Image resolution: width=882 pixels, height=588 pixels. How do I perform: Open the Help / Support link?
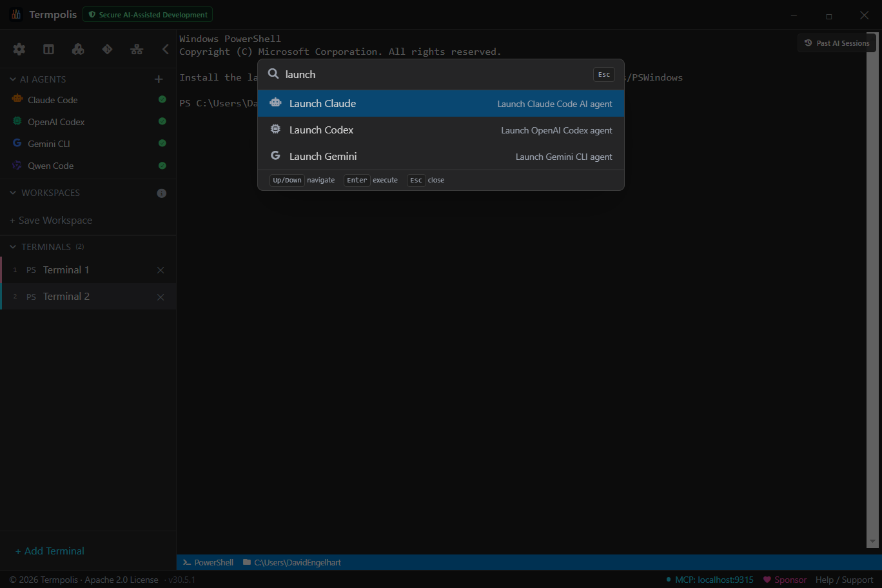click(x=844, y=580)
